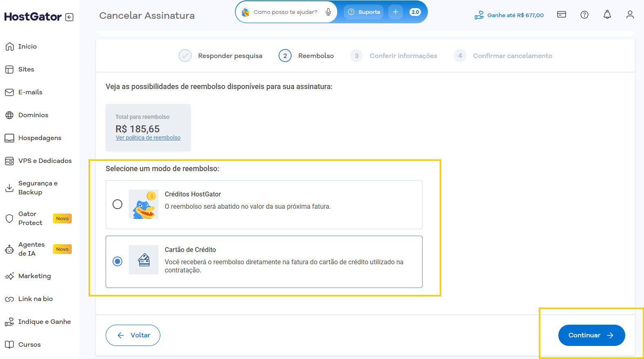Open help question mark icon in top bar
Screen dimensions: 644x359
tap(584, 15)
